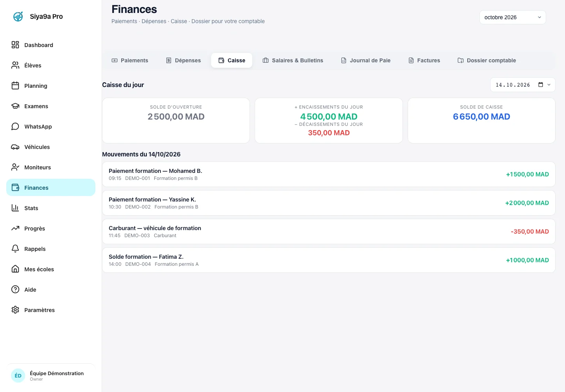
Task: Click the ÉD avatar circle
Action: pos(18,376)
